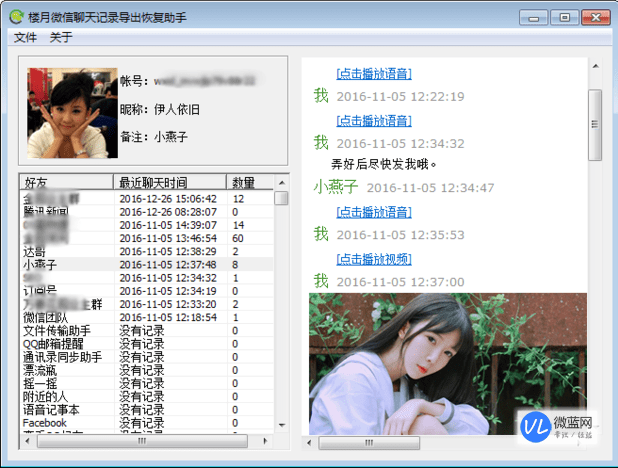Screen dimensions: 618x468
Task: Open the 文件 menu
Action: 25,37
